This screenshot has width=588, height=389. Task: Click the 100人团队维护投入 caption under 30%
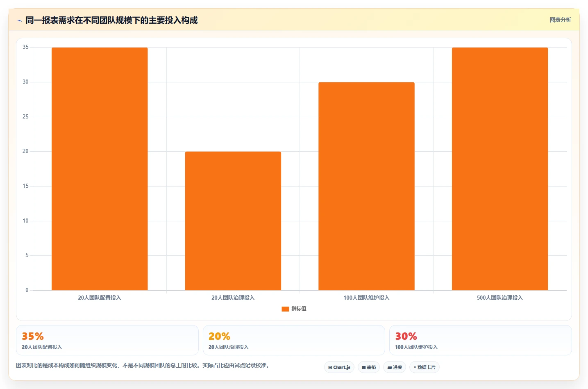tap(416, 347)
